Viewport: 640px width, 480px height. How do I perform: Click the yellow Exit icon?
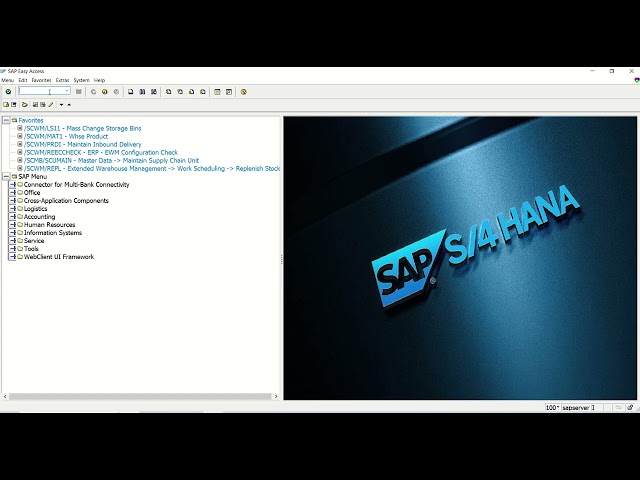[105, 92]
